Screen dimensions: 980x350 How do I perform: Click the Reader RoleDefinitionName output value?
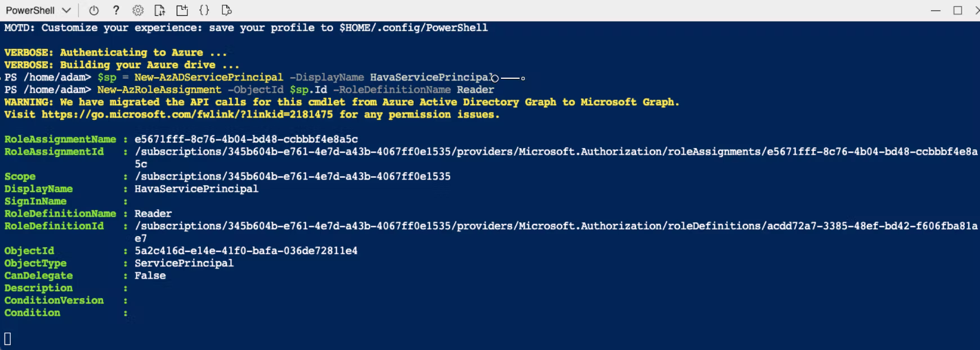[153, 213]
